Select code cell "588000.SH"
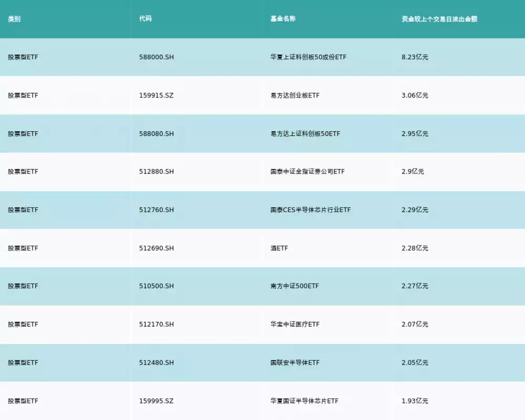525x420 pixels. coord(156,57)
